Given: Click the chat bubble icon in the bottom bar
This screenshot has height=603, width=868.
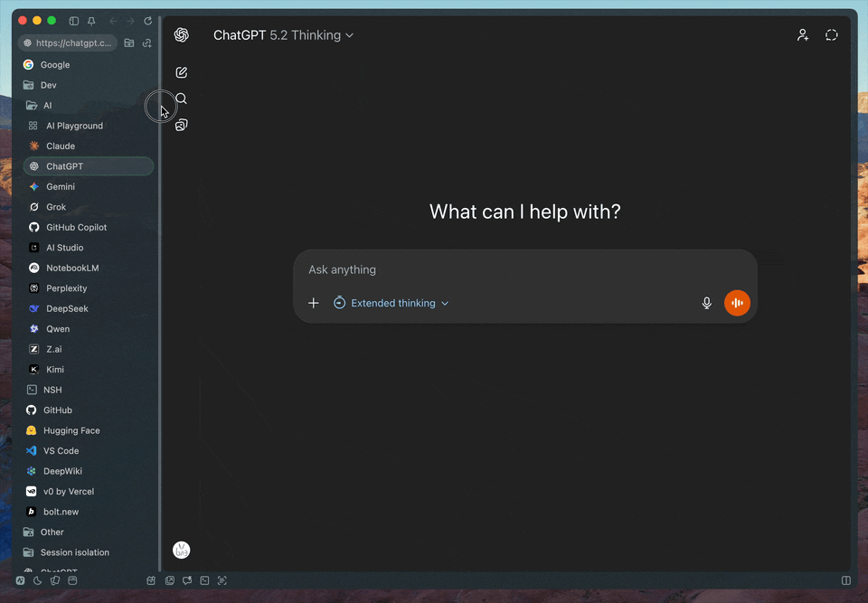Looking at the screenshot, I should click(187, 580).
